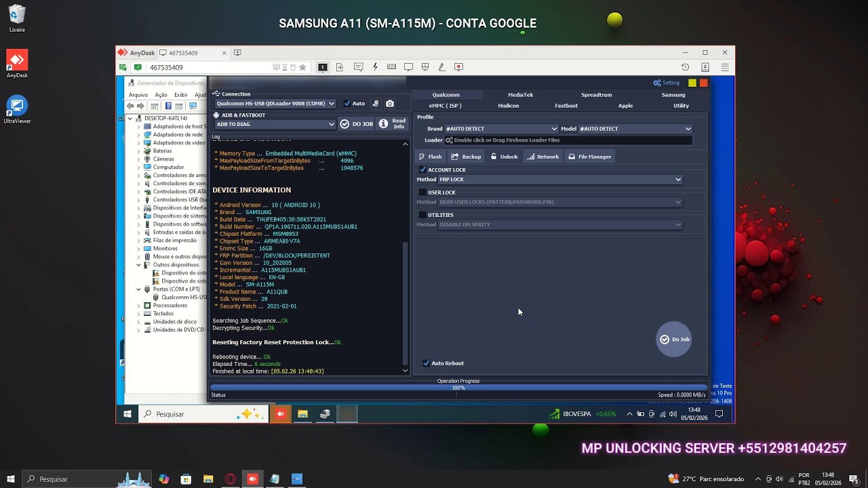
Task: Click the Opera icon in the host taskbar
Action: 231,479
